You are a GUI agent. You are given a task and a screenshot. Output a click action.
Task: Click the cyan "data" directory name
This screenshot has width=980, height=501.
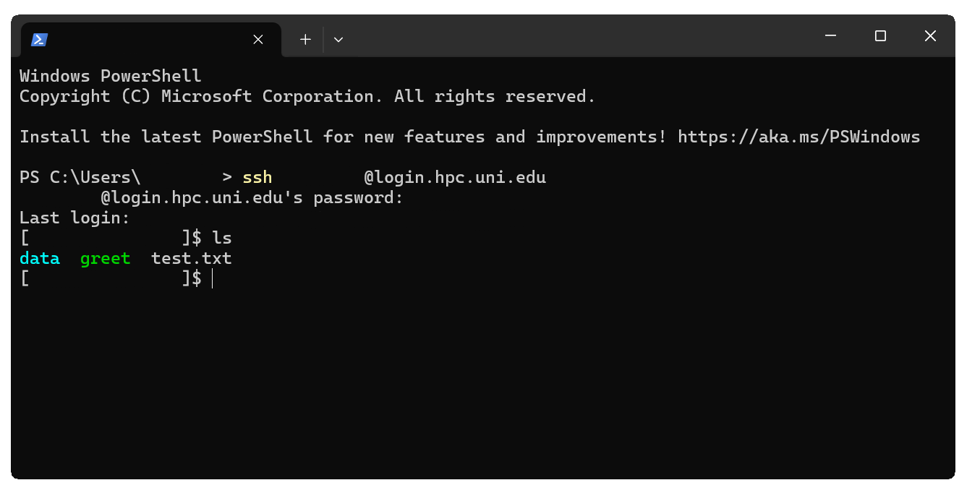[x=40, y=258]
